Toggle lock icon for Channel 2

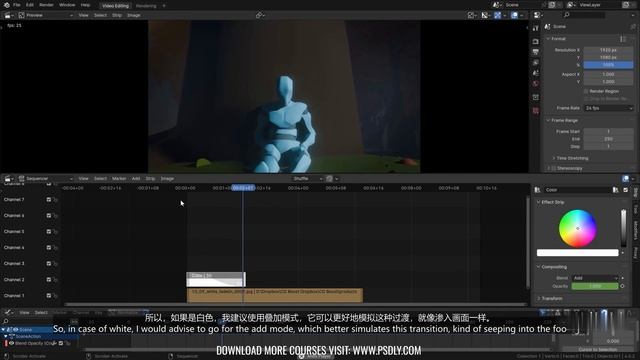coord(56,280)
